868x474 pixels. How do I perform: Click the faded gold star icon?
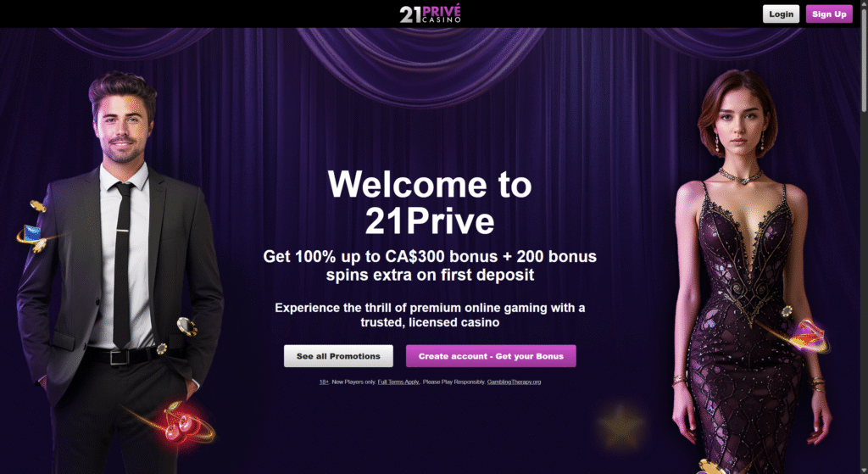[x=621, y=427]
